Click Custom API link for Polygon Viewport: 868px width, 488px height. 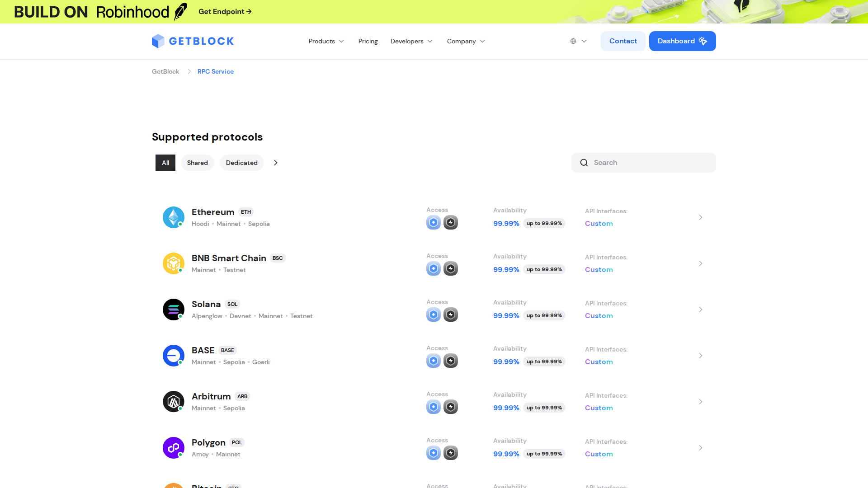pos(599,454)
